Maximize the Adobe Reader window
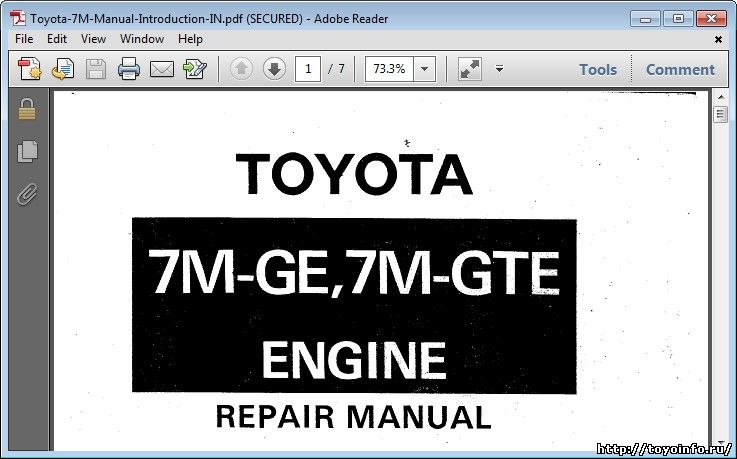The height and width of the screenshot is (459, 737). [678, 19]
